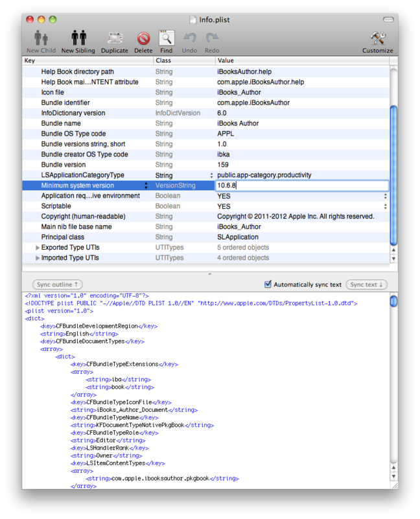The width and height of the screenshot is (420, 519).
Task: Click the InfoDictVersion class cell
Action: tap(178, 113)
